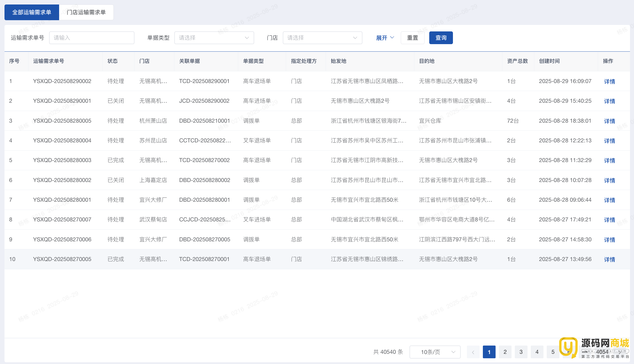This screenshot has width=634, height=364.
Task: Switch to 门店运输需求单 tab
Action: click(x=86, y=12)
